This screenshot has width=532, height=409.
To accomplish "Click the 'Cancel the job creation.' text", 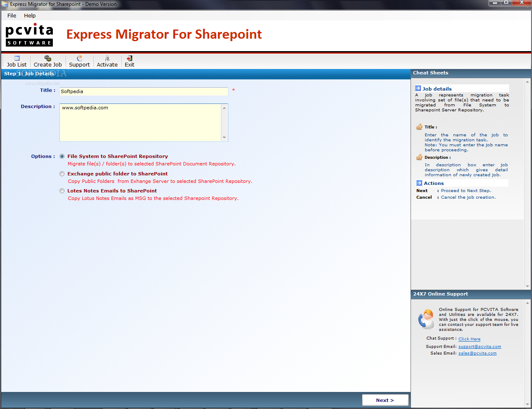I will pyautogui.click(x=468, y=197).
